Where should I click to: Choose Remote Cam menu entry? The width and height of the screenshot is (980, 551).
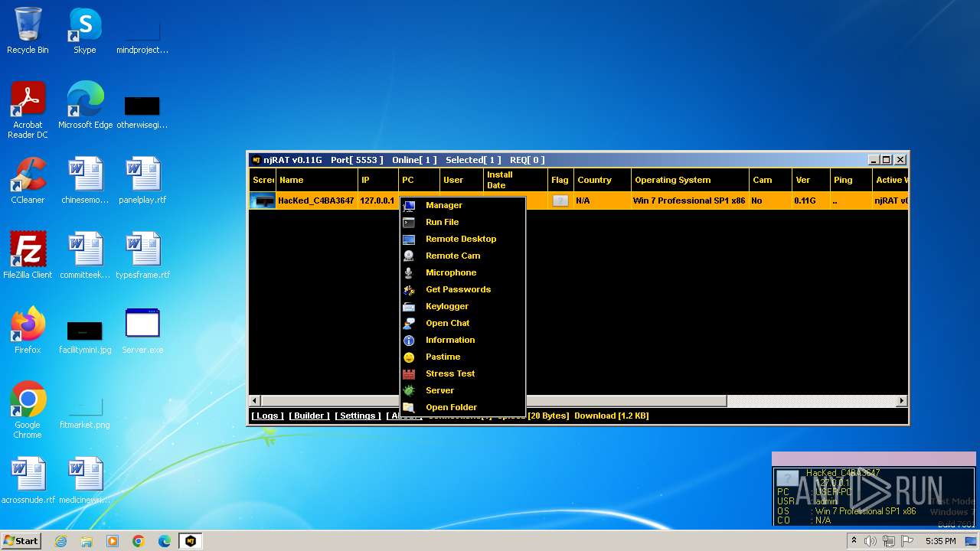462,256
